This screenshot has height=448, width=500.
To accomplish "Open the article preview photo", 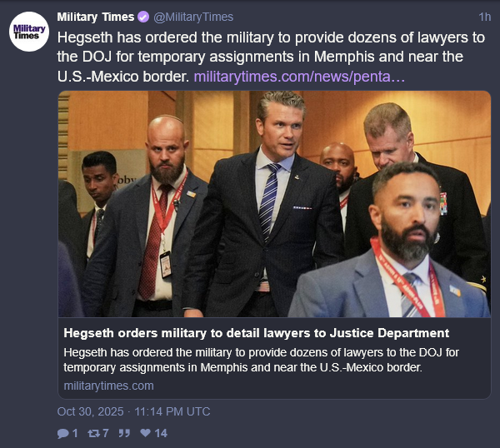I will [274, 204].
